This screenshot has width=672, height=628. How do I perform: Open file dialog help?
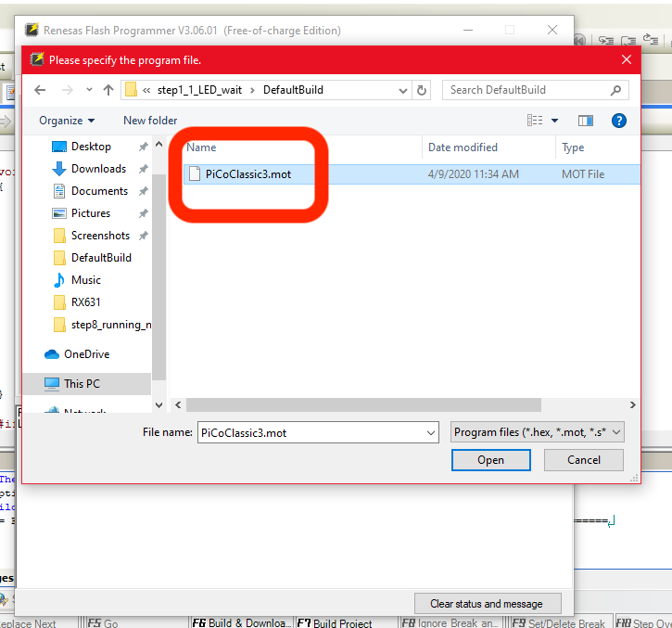[x=619, y=121]
